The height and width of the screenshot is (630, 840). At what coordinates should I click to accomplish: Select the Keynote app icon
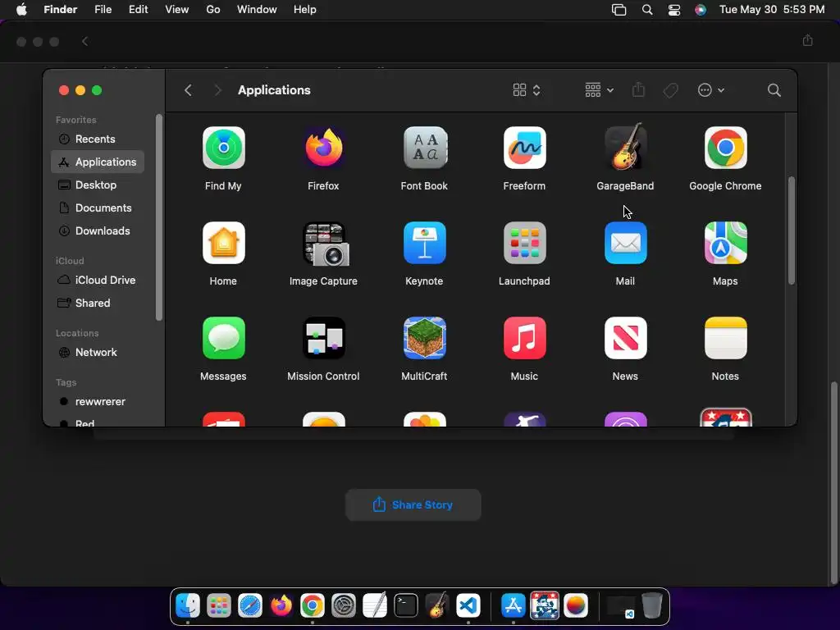point(424,243)
